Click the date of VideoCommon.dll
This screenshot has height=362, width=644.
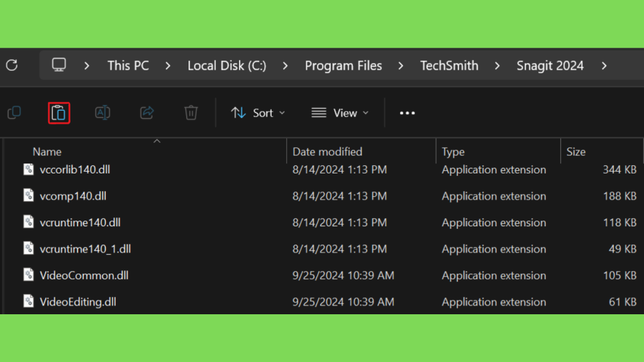point(343,275)
